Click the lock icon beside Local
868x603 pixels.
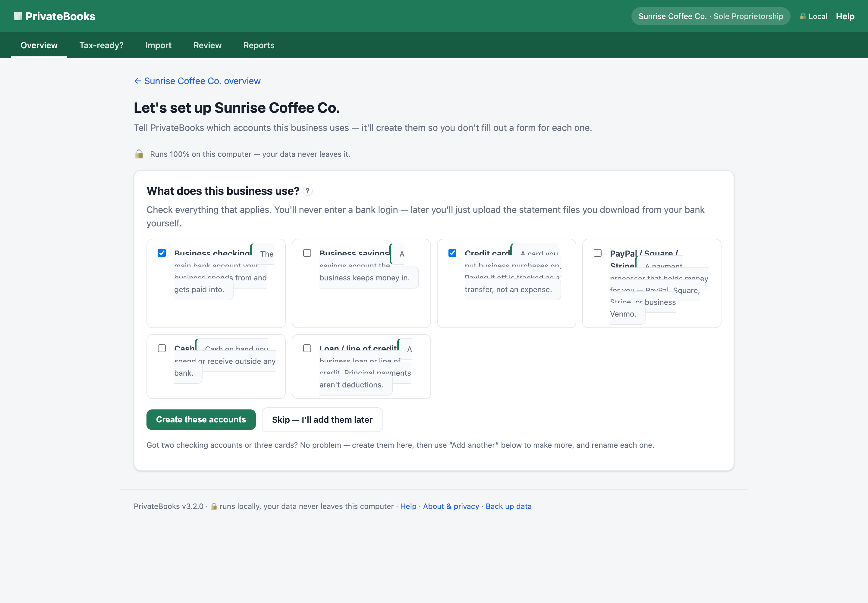803,16
